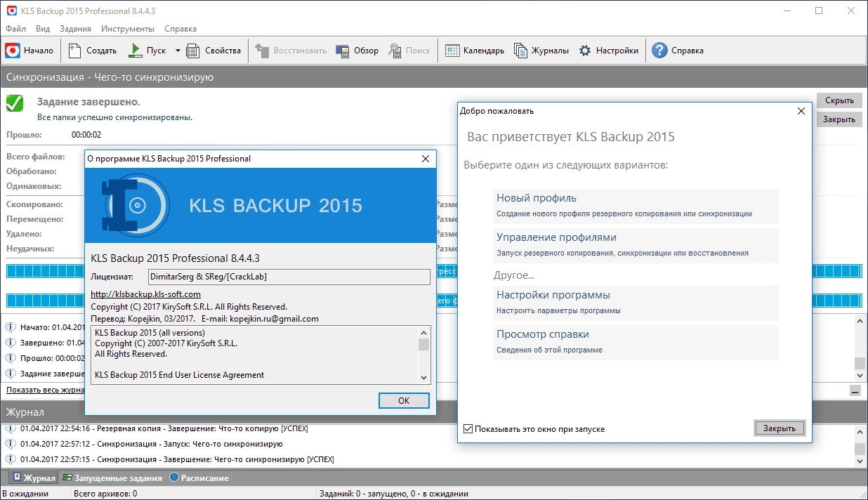Open Журналы from the toolbar
Screen dimensions: 868x500
[541, 51]
